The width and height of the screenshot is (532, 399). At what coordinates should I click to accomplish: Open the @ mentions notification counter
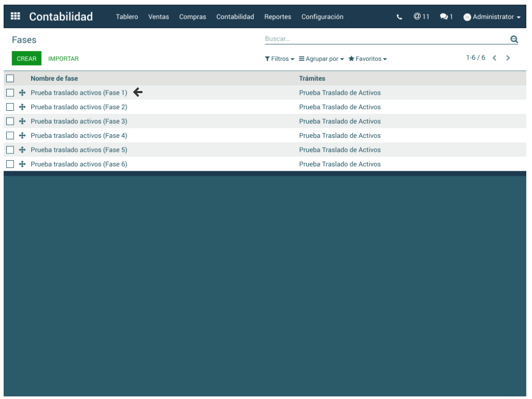[x=421, y=17]
